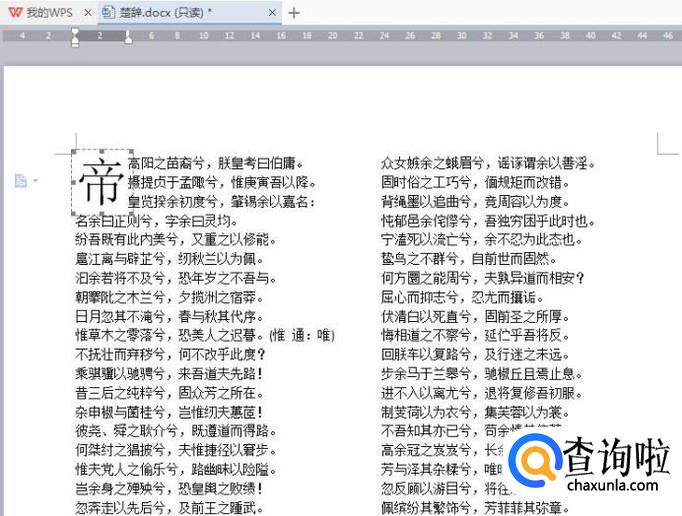Click the line 伏清白以死直兮

(426, 316)
